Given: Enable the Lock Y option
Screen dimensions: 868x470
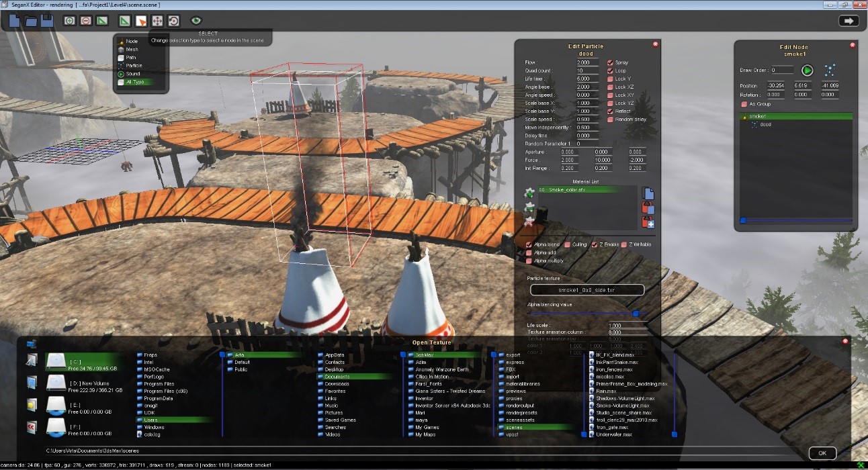Looking at the screenshot, I should click(x=611, y=78).
